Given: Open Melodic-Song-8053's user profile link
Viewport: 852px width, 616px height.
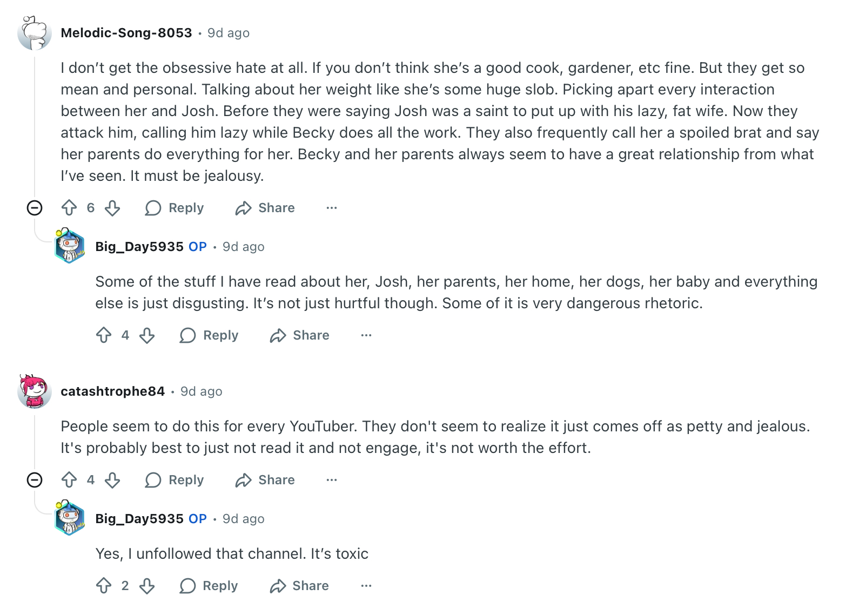Looking at the screenshot, I should pyautogui.click(x=126, y=33).
